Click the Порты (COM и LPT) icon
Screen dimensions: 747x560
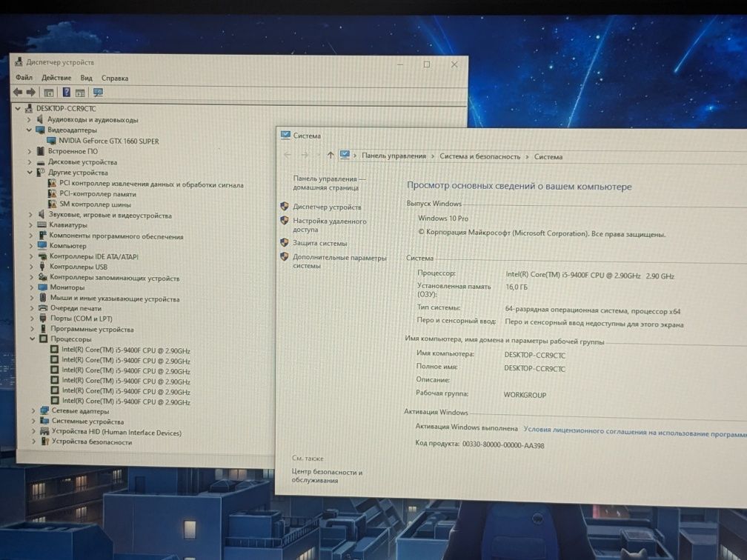43,318
